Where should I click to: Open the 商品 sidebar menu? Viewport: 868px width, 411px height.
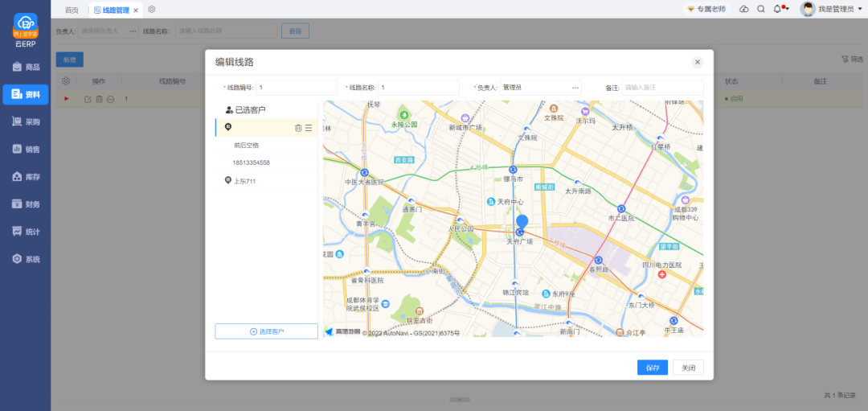[x=26, y=67]
